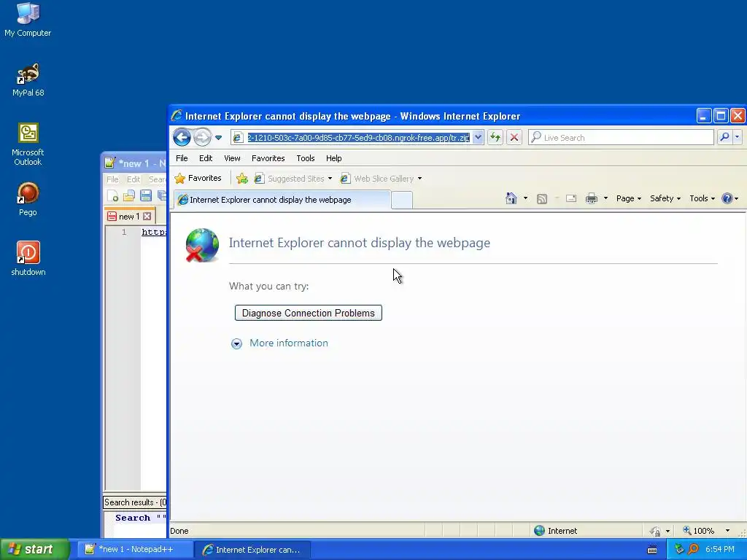Select the 'Internet Explorer cannot display' tab
This screenshot has height=560, width=747.
click(282, 200)
